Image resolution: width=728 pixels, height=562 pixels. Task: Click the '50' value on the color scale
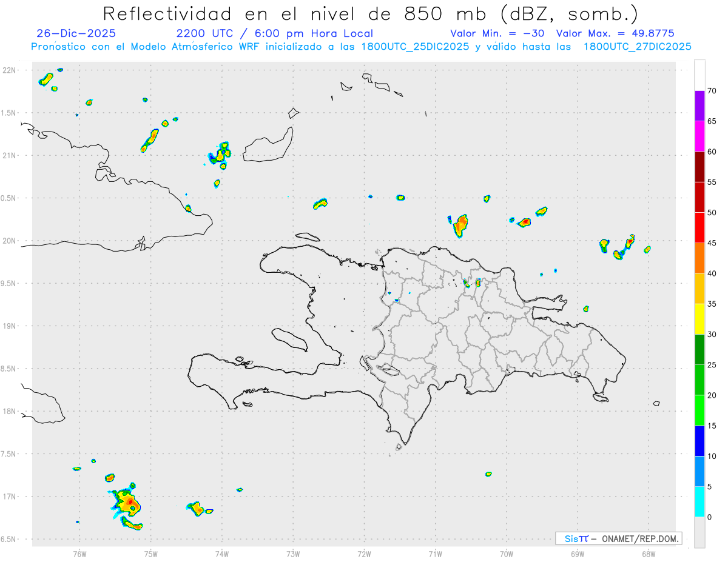pos(712,213)
